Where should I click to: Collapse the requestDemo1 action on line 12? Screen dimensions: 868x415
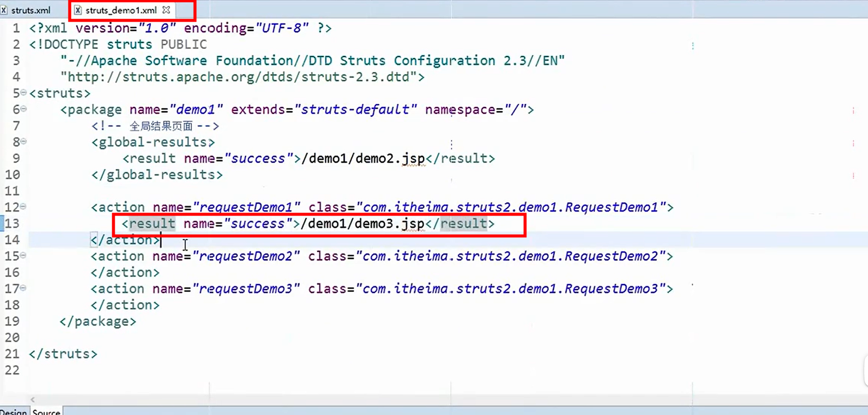tap(24, 206)
